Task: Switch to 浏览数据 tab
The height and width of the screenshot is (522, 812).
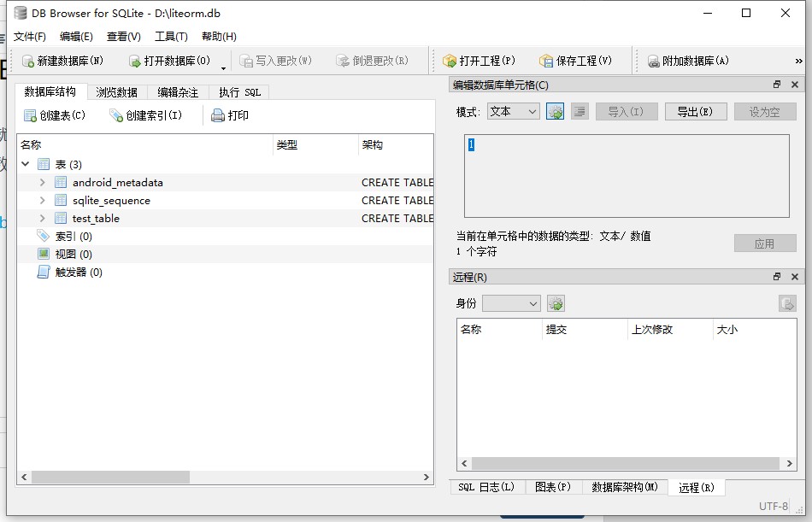Action: tap(117, 92)
